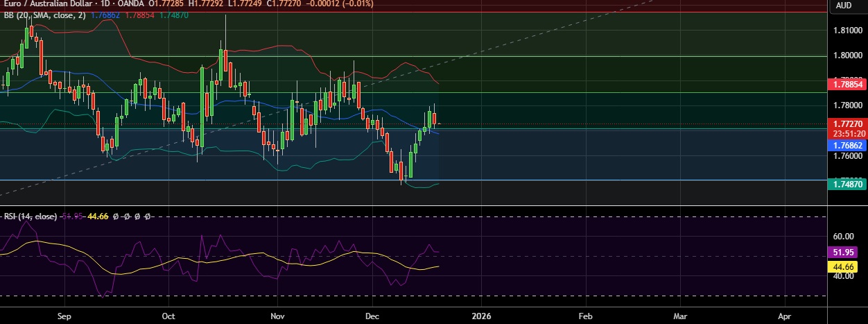The image size is (868, 324).
Task: Click the 2026 label on time axis
Action: pos(480,316)
